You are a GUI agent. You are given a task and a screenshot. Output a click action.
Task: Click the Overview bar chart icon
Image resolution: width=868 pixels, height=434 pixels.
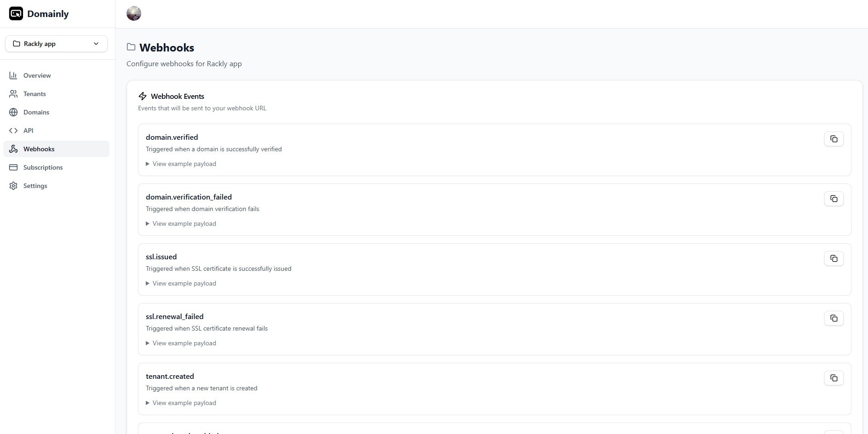coord(13,75)
